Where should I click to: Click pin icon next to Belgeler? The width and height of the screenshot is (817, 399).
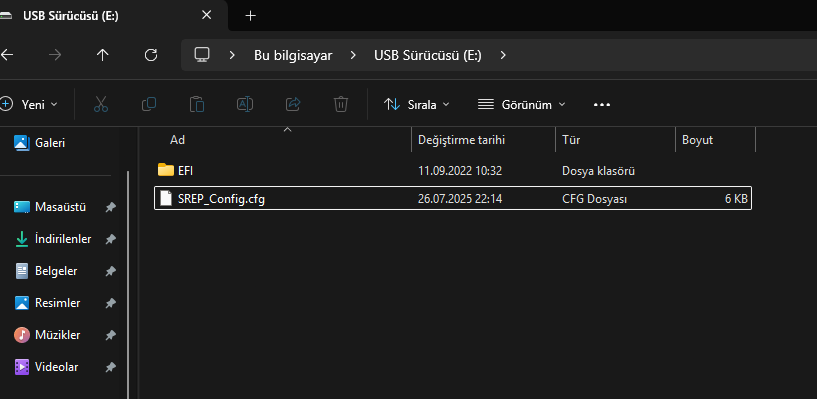tap(110, 271)
